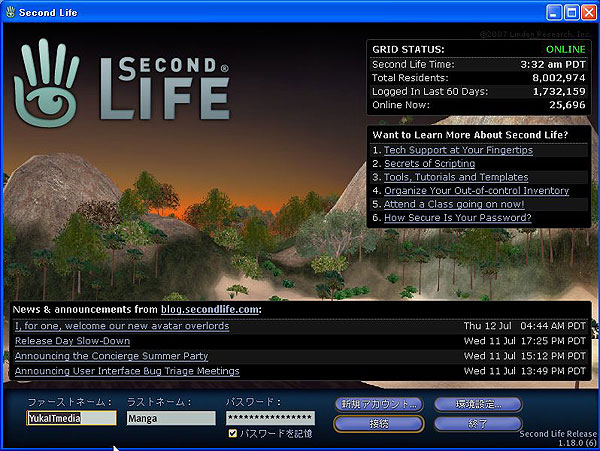This screenshot has height=451, width=600.
Task: Click the Second Life hand icon in title bar
Action: tap(10, 12)
